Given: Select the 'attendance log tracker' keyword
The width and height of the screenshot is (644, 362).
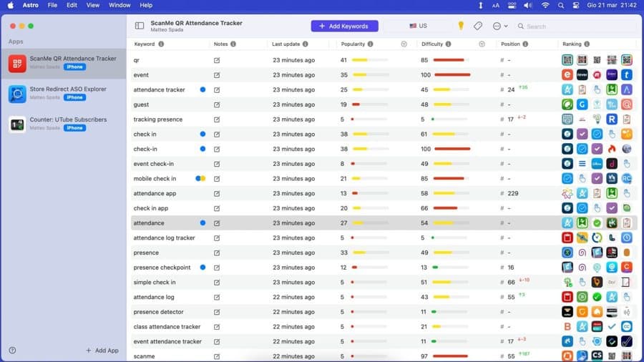Looking at the screenshot, I should coord(165,238).
